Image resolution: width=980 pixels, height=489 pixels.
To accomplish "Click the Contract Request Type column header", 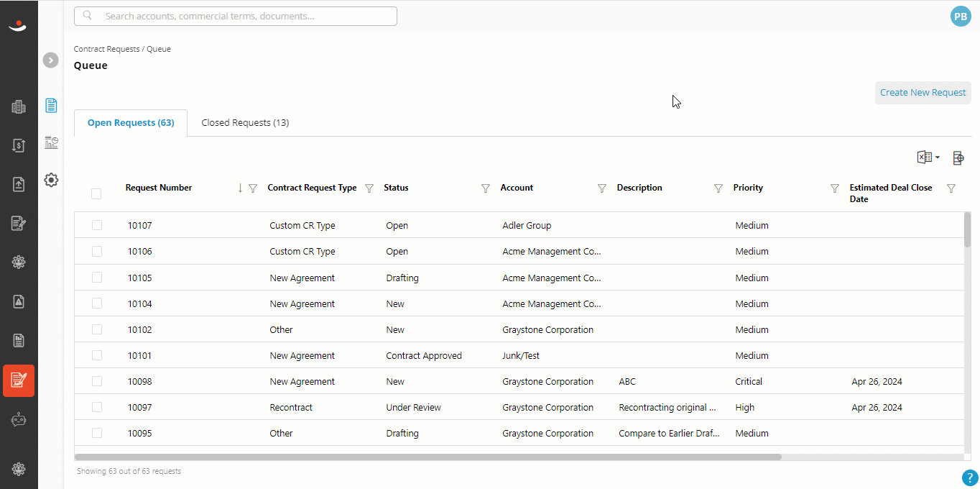I will (x=312, y=188).
